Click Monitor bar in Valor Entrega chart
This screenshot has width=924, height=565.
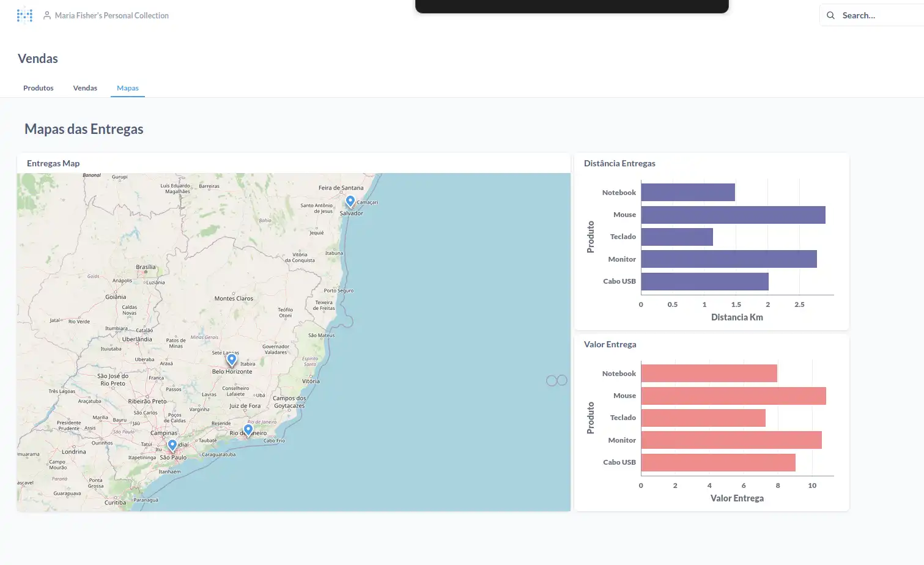click(x=731, y=440)
